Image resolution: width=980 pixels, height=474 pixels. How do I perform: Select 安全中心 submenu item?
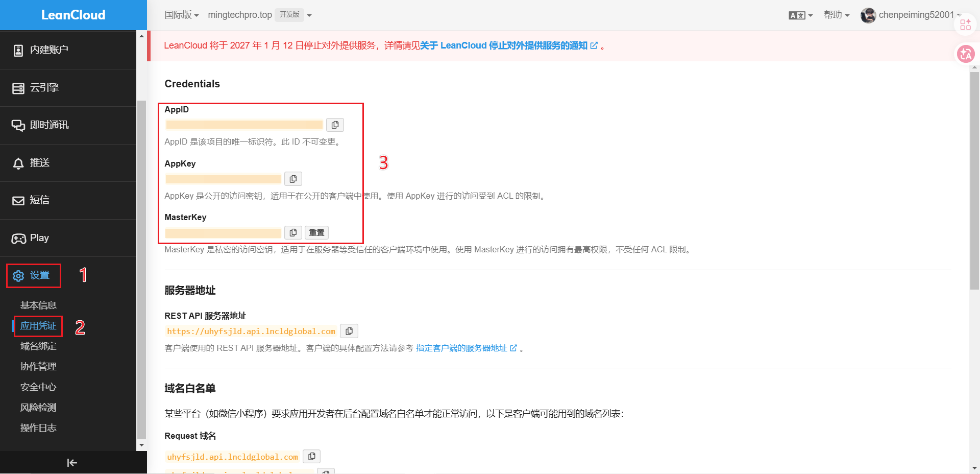pos(38,387)
